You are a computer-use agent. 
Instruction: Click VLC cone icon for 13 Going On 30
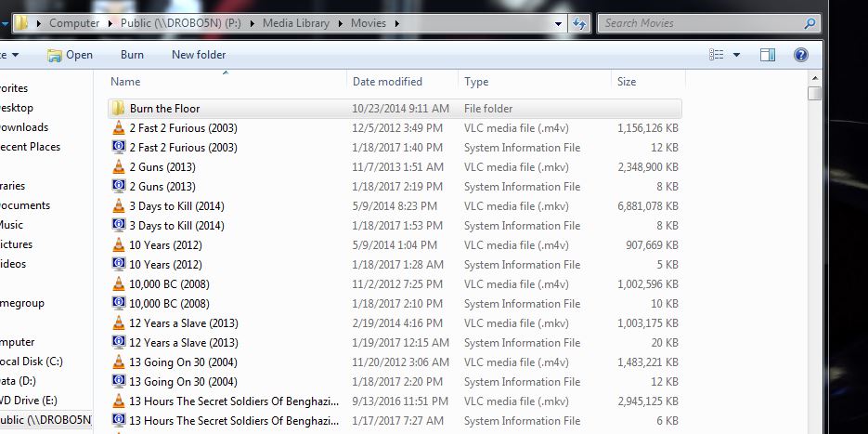click(119, 362)
